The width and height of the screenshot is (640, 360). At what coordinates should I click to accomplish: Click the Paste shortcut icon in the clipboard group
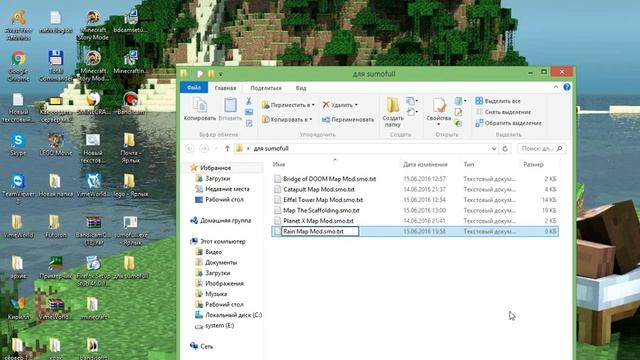tap(249, 123)
